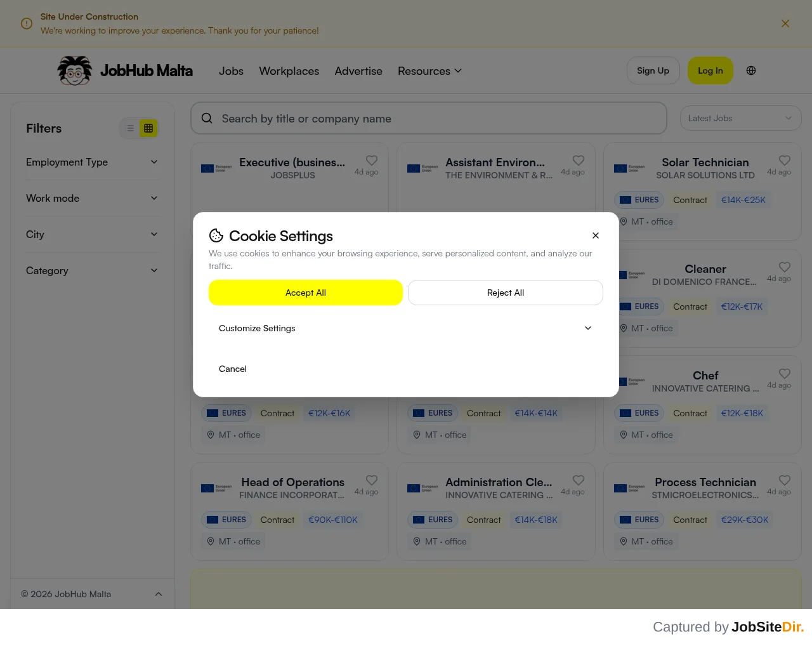The width and height of the screenshot is (812, 646).
Task: Open the Advertise page
Action: [358, 71]
